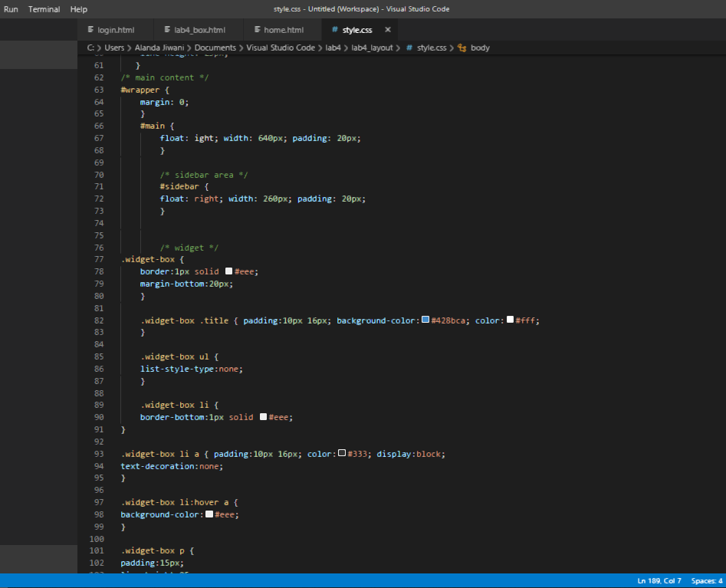Switch to the login.html tab
This screenshot has height=588, width=726.
(116, 30)
